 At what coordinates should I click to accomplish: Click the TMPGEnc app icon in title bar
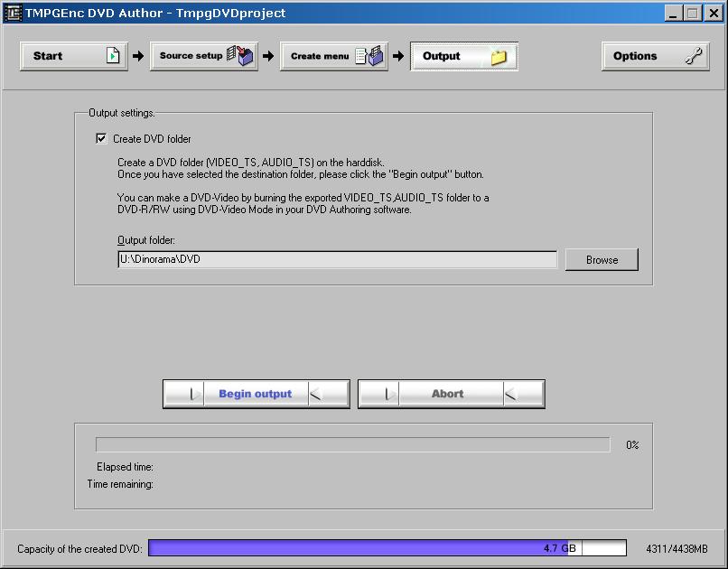13,13
